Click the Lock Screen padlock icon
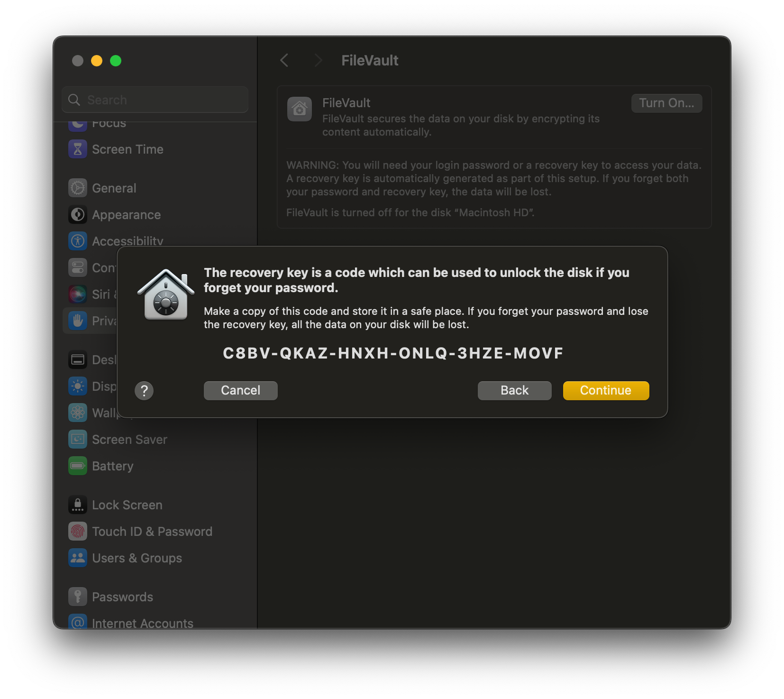This screenshot has width=784, height=699. pyautogui.click(x=78, y=505)
